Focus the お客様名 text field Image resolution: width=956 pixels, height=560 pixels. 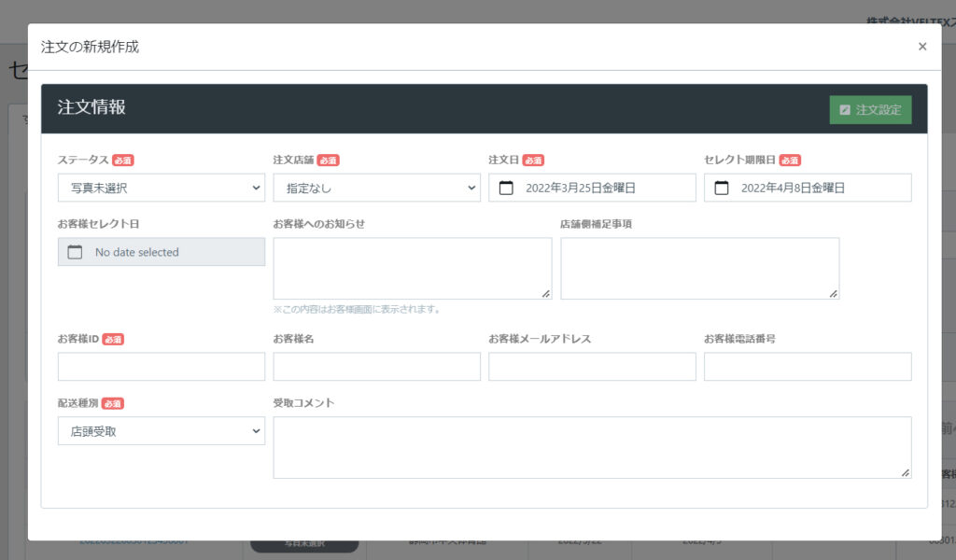[376, 367]
